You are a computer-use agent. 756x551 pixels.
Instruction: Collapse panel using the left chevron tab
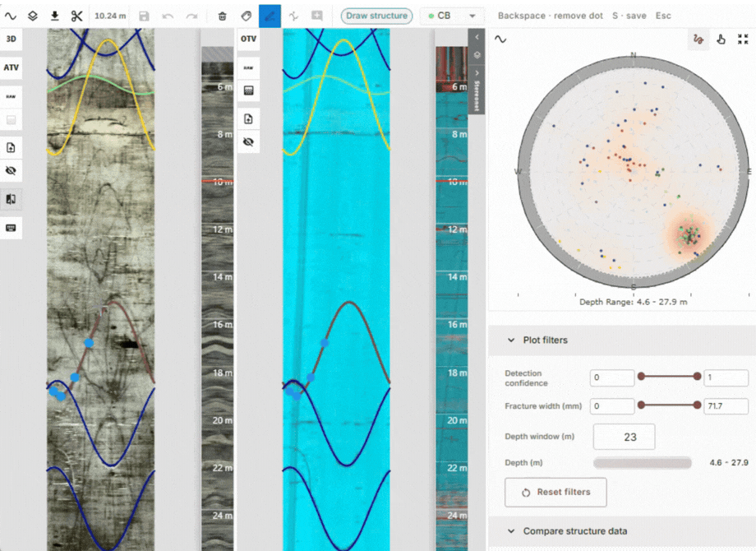coord(477,37)
